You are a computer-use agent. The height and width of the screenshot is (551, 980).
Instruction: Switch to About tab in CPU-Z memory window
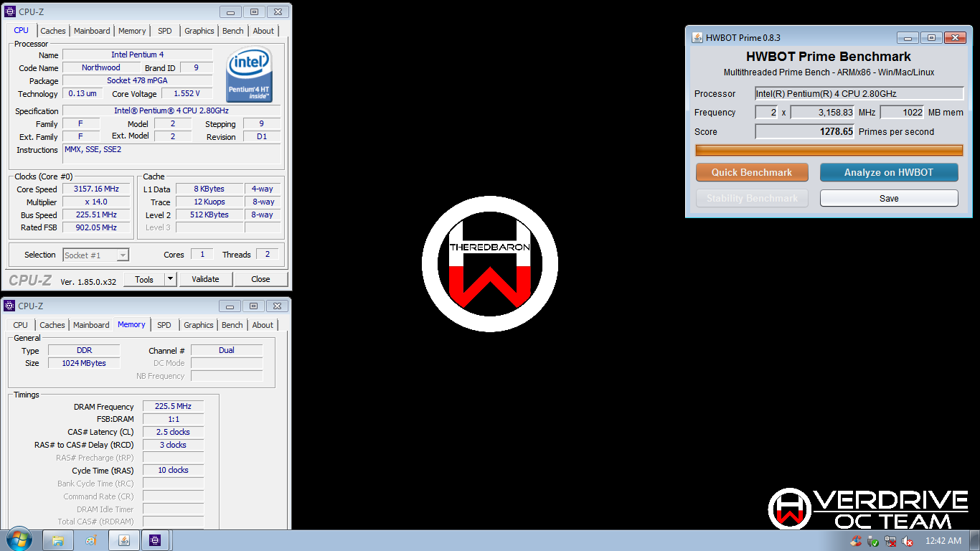point(263,325)
